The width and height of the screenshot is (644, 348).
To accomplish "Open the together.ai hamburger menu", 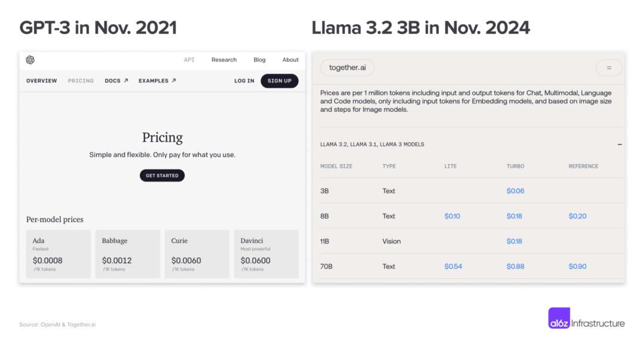I will 609,68.
